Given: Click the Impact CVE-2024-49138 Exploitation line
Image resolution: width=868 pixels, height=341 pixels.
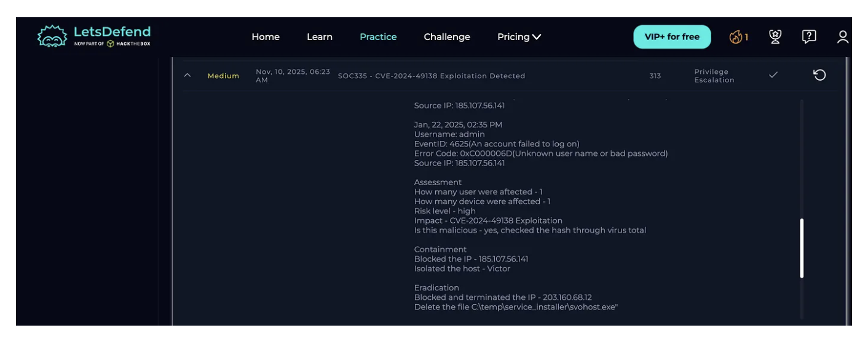Looking at the screenshot, I should point(488,220).
